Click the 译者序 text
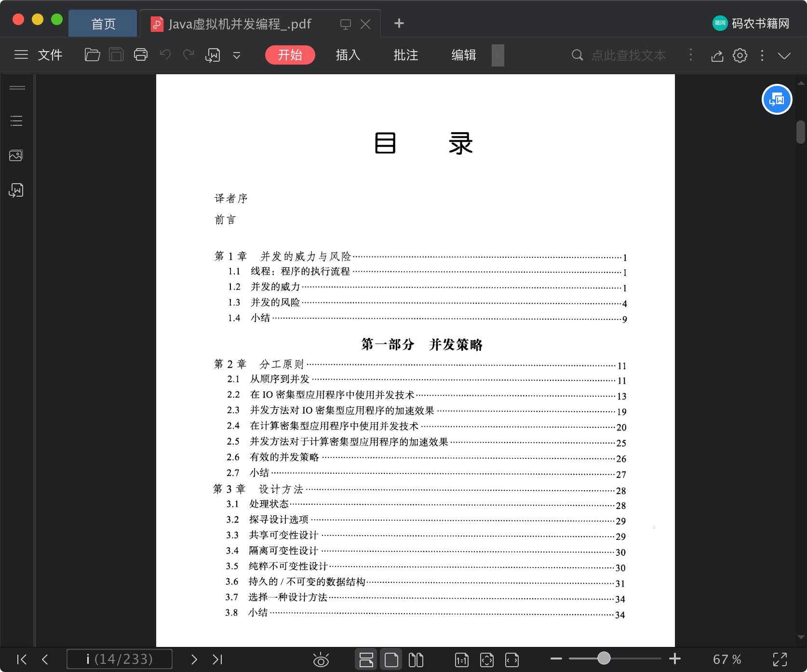The height and width of the screenshot is (672, 807). [231, 199]
